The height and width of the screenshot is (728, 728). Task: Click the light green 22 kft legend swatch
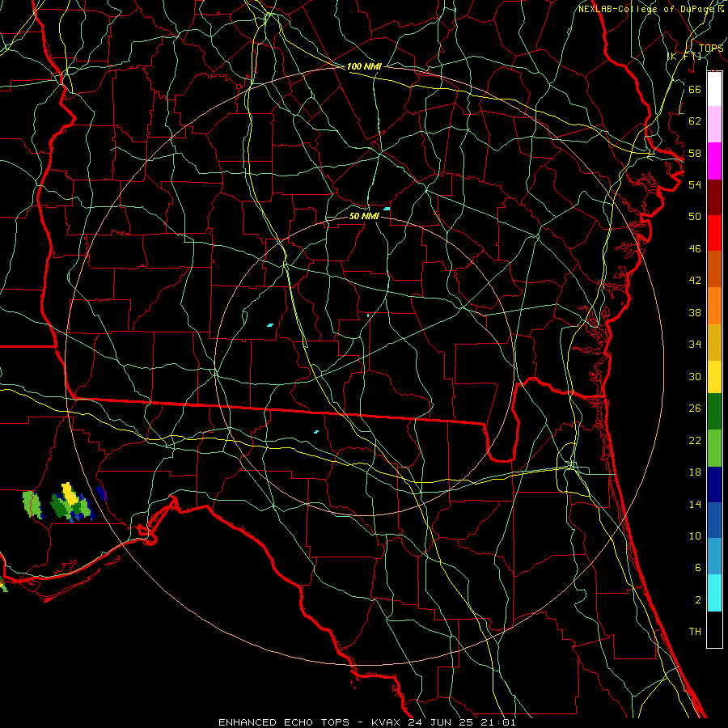714,448
